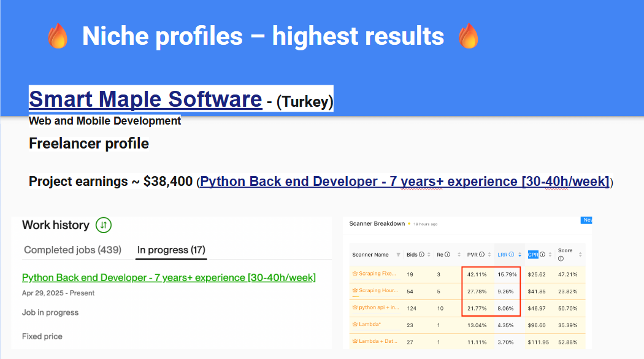Select the $96.60 CPR cell
The height and width of the screenshot is (359, 644).
pos(537,325)
